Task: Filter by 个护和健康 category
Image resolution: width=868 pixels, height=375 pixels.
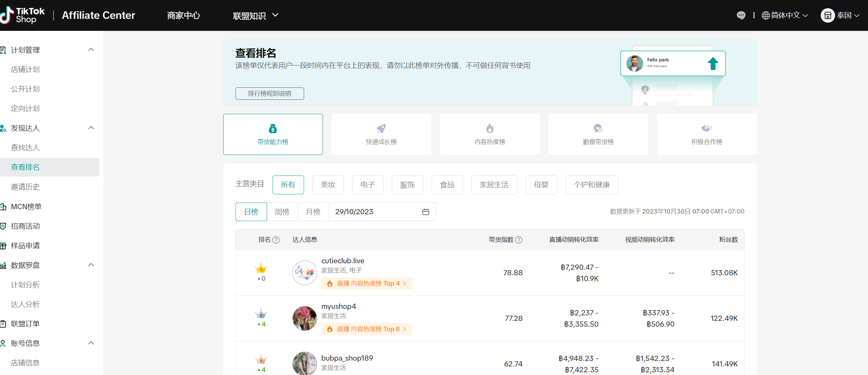Action: (591, 185)
